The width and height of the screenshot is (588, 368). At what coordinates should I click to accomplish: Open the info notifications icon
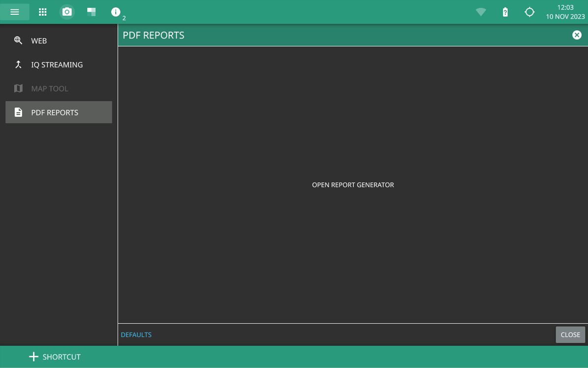tap(116, 12)
